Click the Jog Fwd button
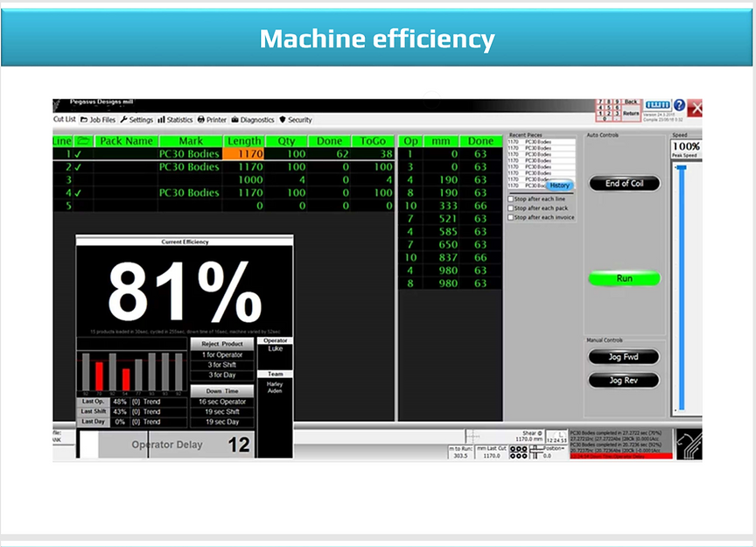This screenshot has height=547, width=756. pos(623,357)
